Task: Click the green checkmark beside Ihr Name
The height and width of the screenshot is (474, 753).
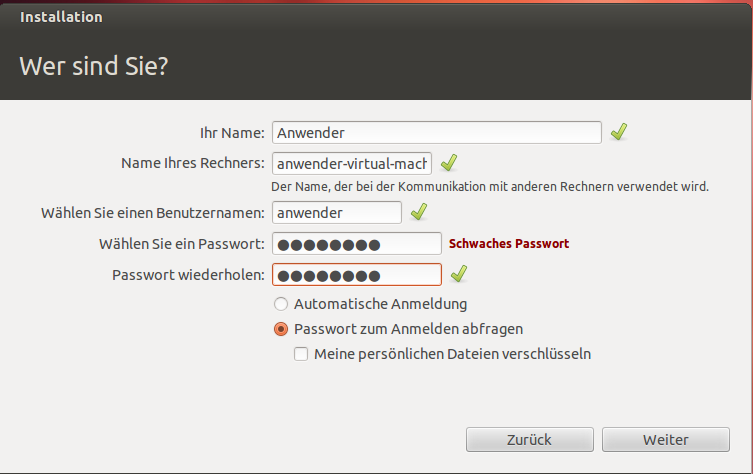Action: pos(619,132)
